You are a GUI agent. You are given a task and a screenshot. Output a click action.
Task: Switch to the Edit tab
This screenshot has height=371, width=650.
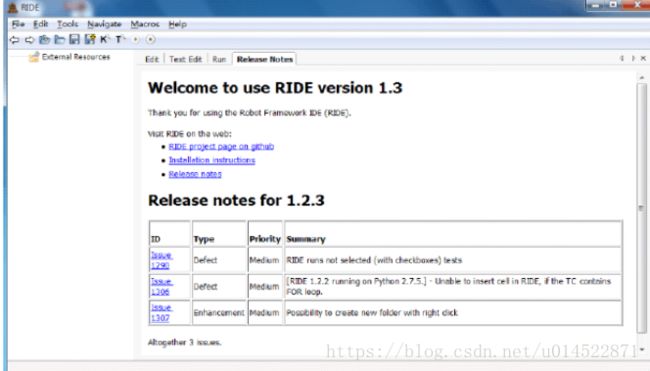click(152, 59)
